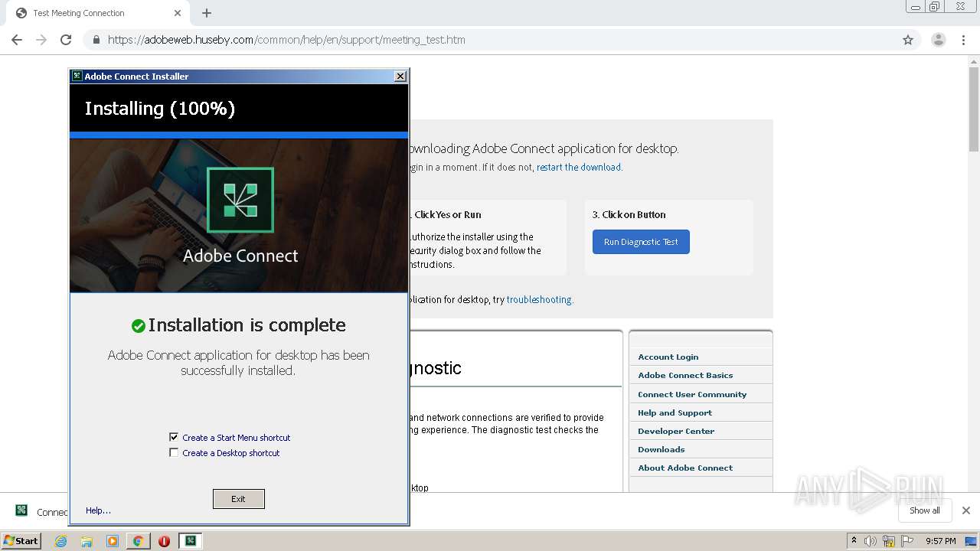Click the show desktop tray button

pyautogui.click(x=972, y=541)
